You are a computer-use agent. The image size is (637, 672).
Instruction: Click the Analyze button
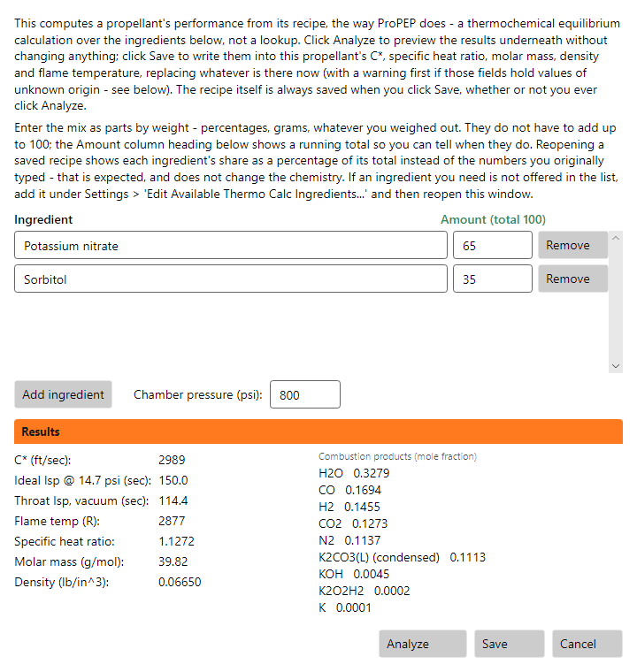[423, 644]
